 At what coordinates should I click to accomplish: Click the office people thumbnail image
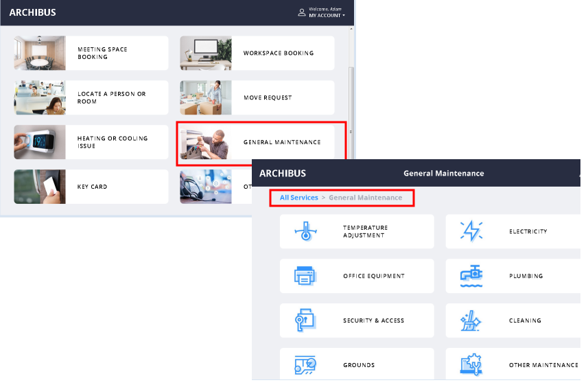(x=40, y=97)
